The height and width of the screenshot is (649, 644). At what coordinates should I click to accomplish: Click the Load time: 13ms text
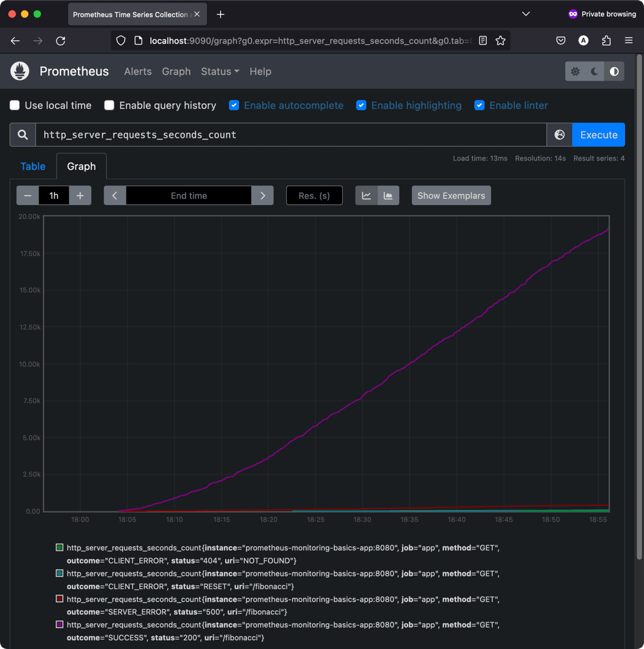coord(480,158)
